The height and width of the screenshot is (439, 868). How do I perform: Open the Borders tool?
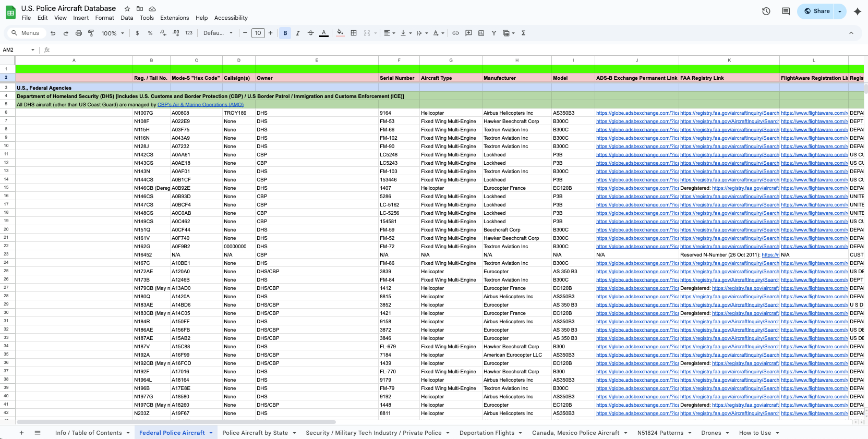tap(354, 33)
